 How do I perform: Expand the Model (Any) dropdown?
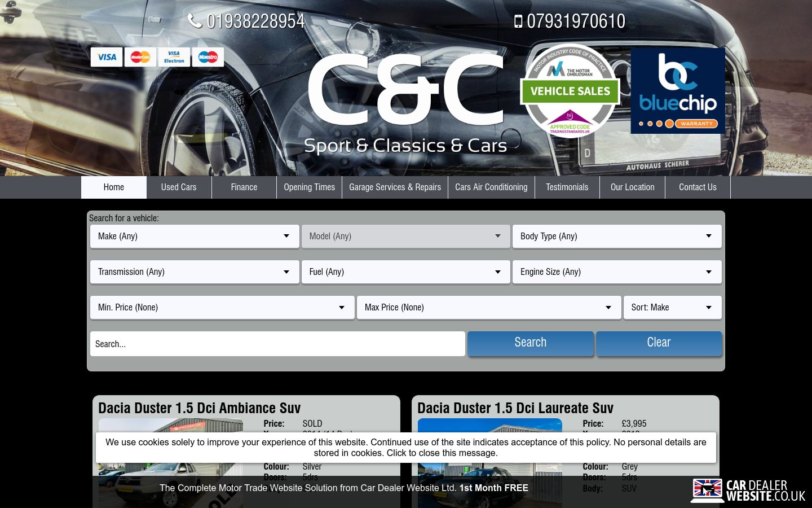point(406,237)
